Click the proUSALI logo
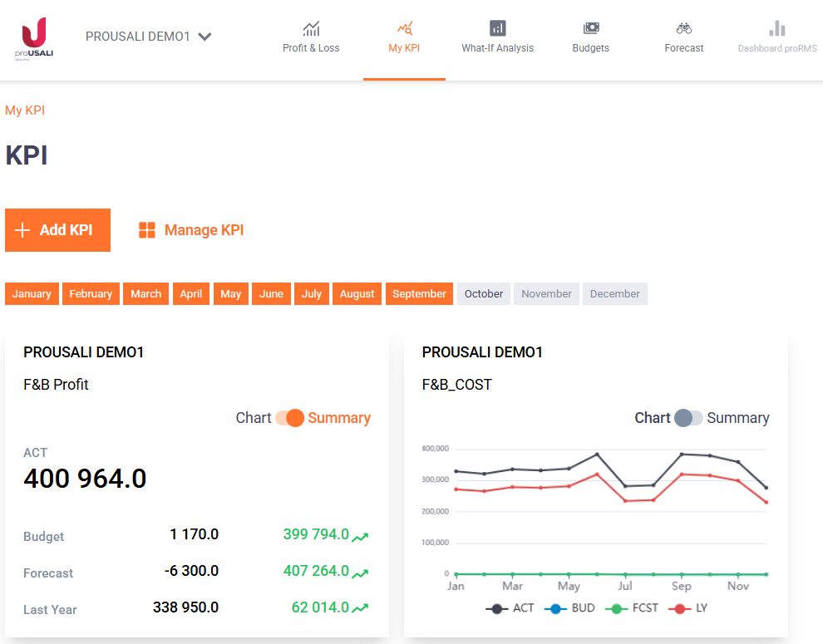Image resolution: width=823 pixels, height=644 pixels. [34, 38]
